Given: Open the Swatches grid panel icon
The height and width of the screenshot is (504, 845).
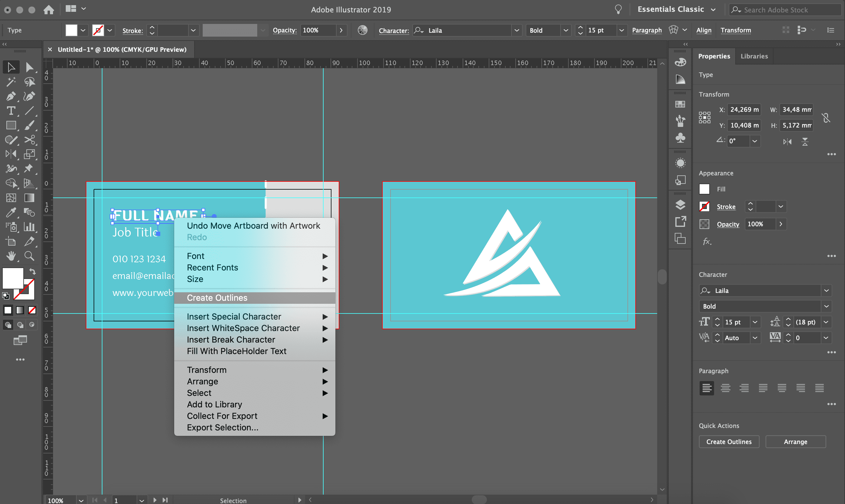Looking at the screenshot, I should pyautogui.click(x=680, y=104).
